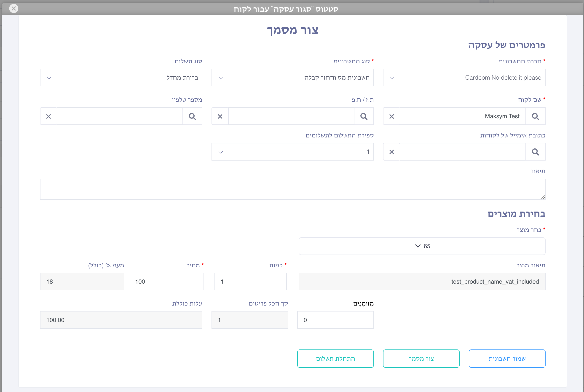This screenshot has width=584, height=392.
Task: Click the עלות כוללת total cost field
Action: 121,320
